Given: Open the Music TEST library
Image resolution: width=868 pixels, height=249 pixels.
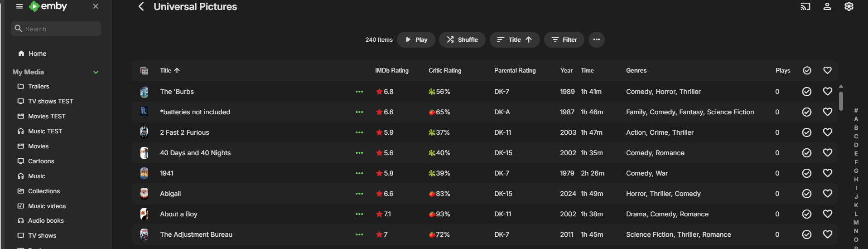Looking at the screenshot, I should click(x=45, y=131).
